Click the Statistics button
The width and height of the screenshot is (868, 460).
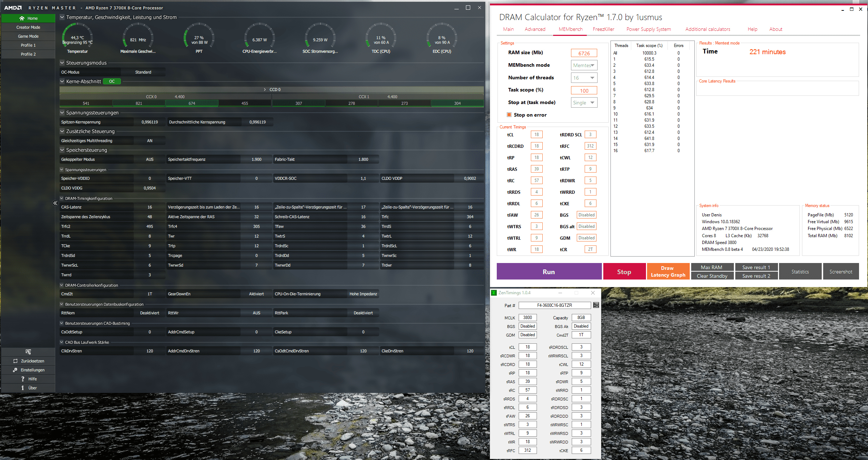pos(800,272)
